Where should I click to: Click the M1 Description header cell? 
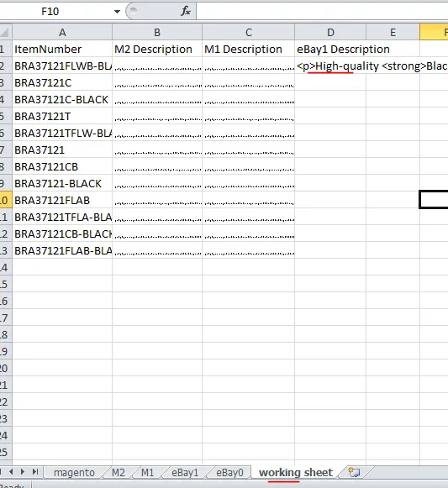coord(248,49)
